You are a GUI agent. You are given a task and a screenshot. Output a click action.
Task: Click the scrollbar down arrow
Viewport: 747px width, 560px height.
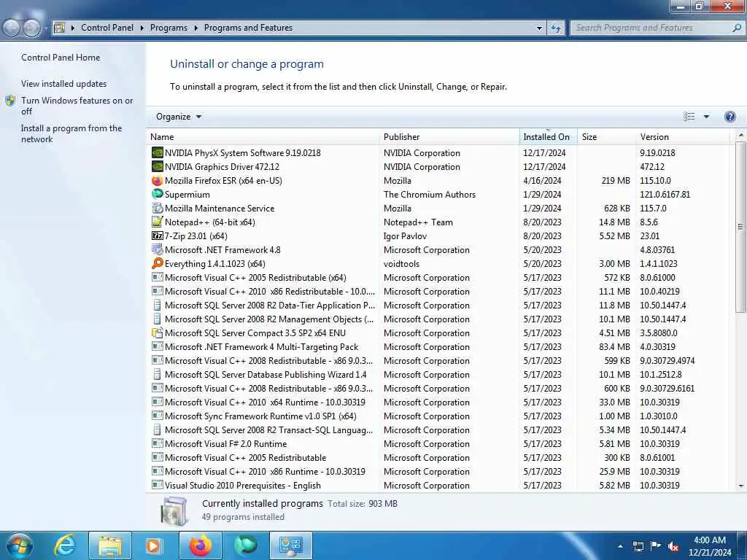point(740,486)
